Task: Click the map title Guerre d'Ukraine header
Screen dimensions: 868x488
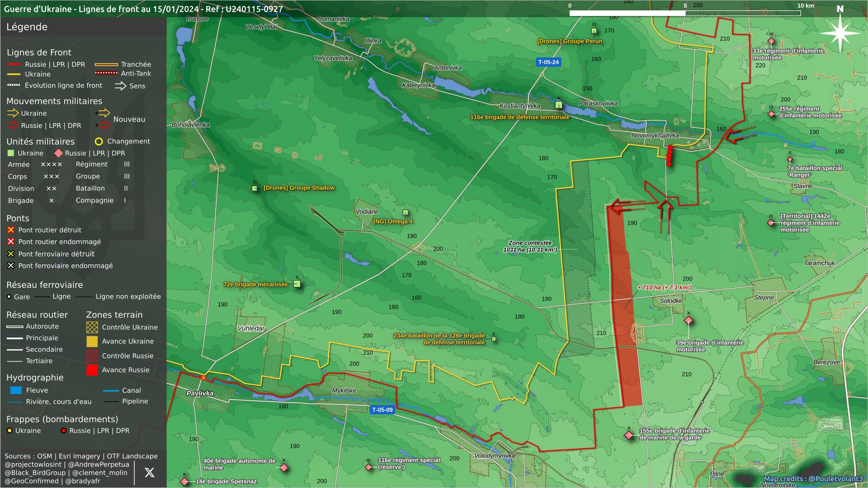Action: [x=143, y=9]
